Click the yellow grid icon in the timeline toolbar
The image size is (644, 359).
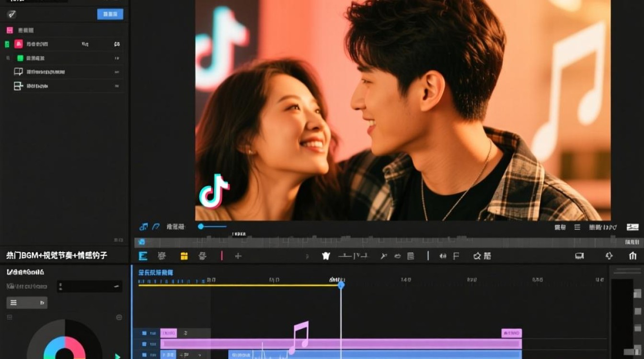coord(184,256)
